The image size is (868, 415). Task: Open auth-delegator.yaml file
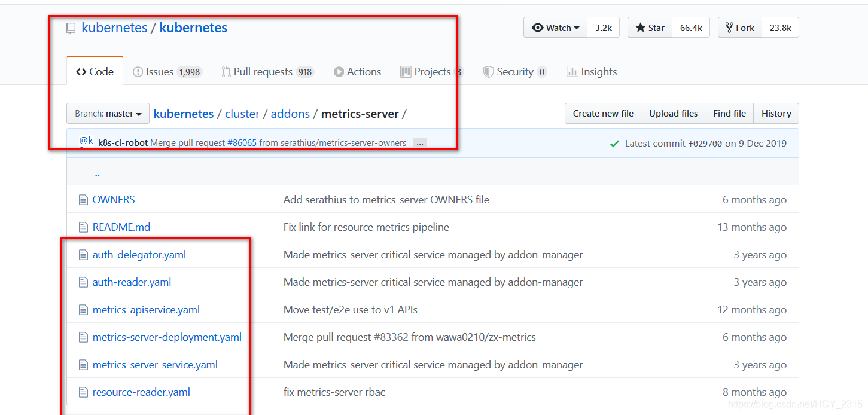(139, 255)
